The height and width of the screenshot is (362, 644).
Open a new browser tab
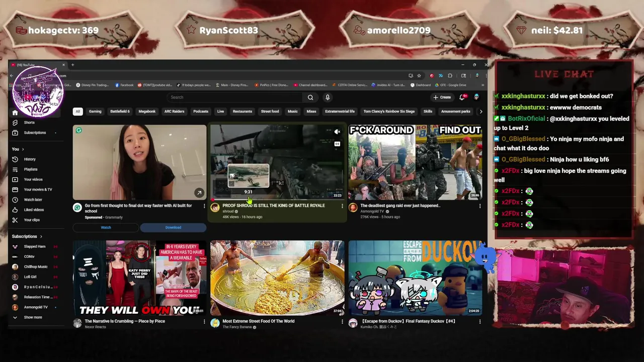pos(72,65)
